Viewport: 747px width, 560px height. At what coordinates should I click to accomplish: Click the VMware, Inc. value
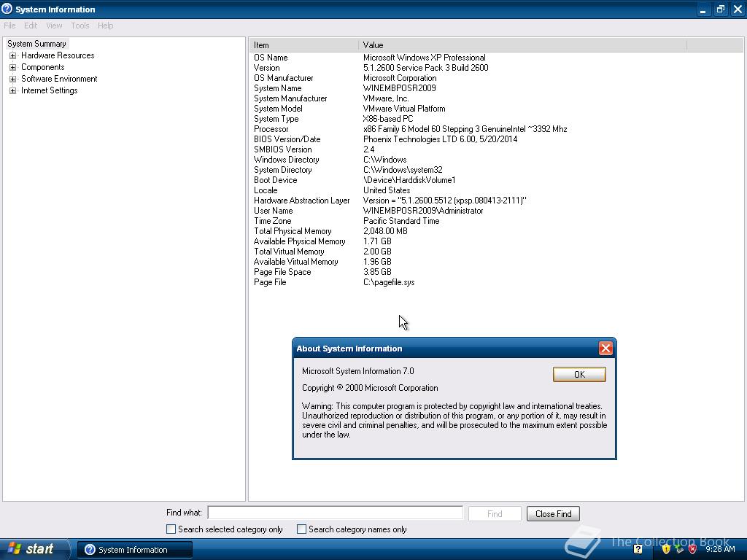386,98
